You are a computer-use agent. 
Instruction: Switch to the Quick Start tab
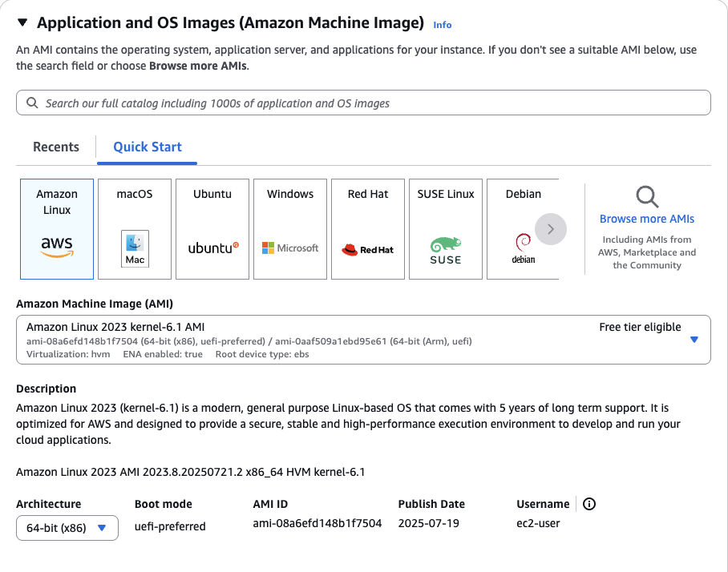148,147
